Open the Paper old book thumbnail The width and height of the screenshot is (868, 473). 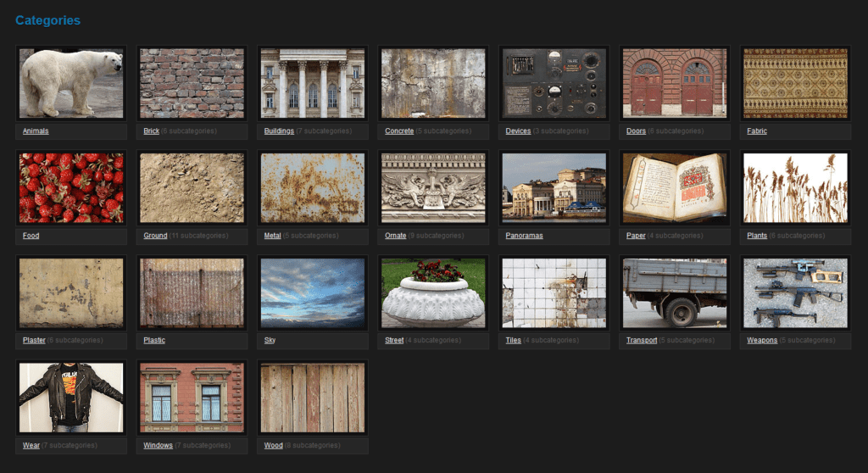tap(675, 188)
